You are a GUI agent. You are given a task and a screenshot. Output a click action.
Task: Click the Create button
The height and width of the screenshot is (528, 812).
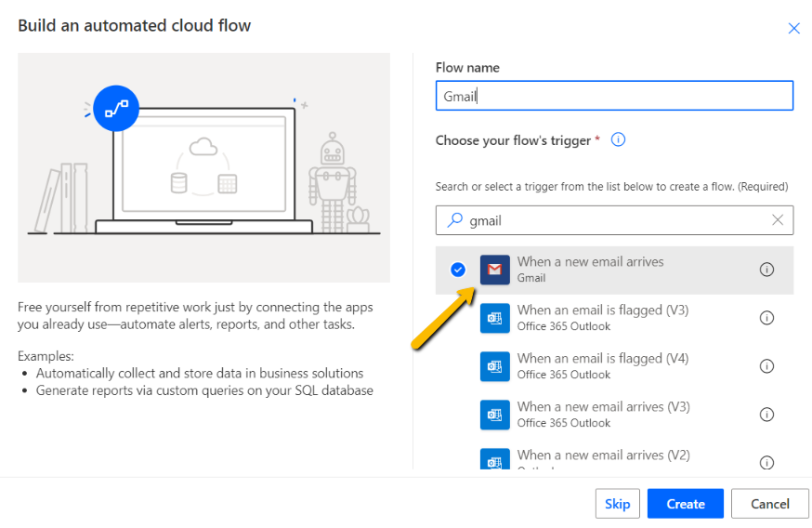(685, 504)
